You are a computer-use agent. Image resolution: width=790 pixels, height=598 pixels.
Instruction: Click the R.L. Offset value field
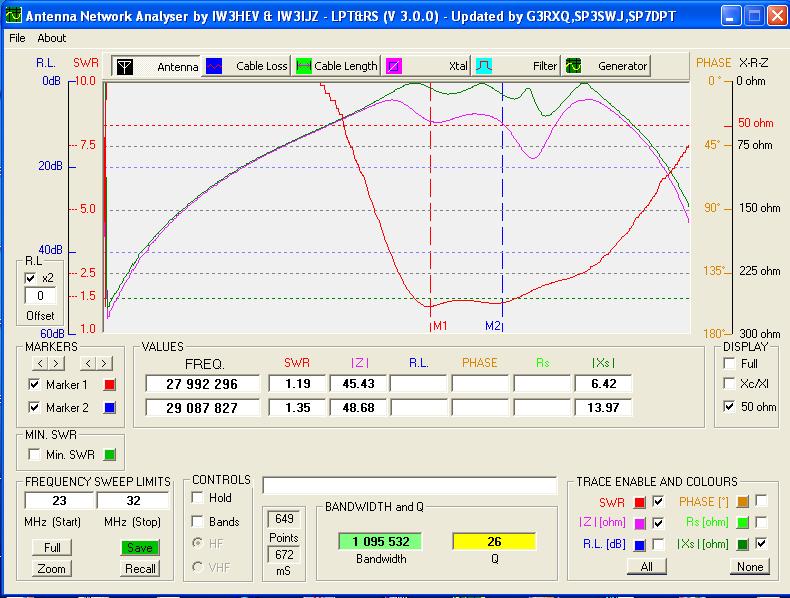[x=40, y=296]
